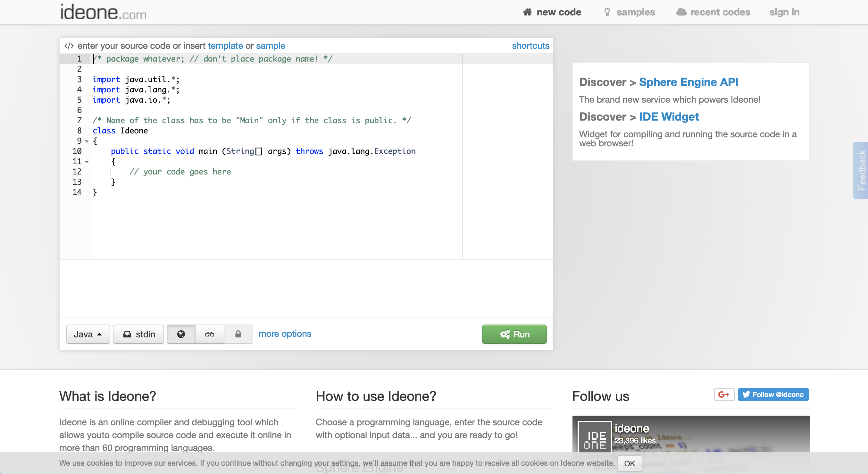
Task: Click the 'import java.util.*;' line
Action: tap(136, 79)
